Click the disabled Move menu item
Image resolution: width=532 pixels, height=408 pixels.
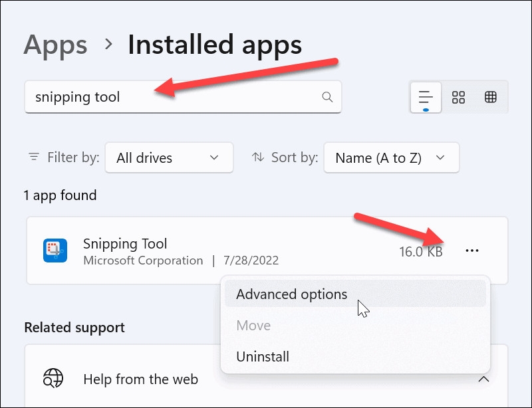point(253,325)
